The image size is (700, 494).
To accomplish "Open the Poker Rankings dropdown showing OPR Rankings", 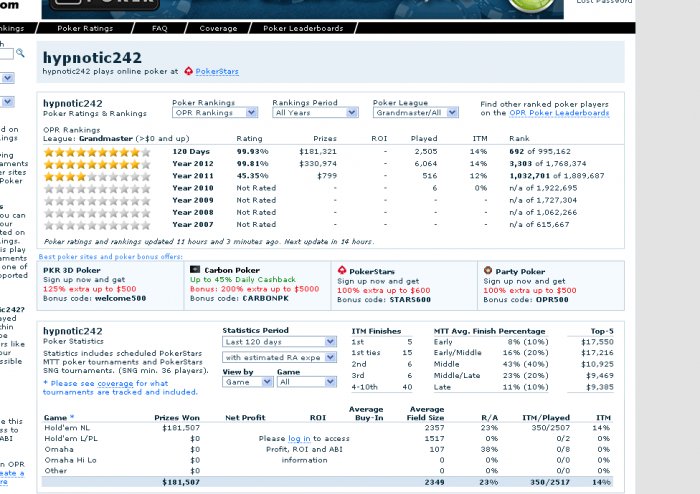I will pyautogui.click(x=215, y=112).
